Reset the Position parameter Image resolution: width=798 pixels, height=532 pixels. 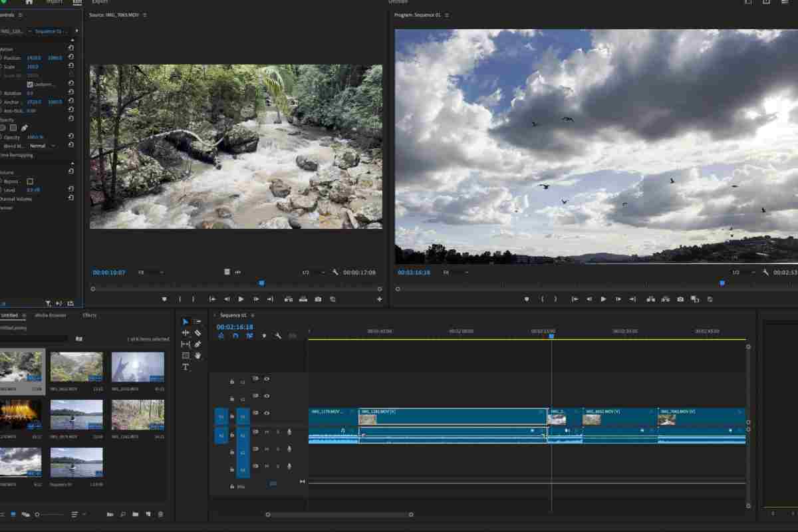point(70,58)
